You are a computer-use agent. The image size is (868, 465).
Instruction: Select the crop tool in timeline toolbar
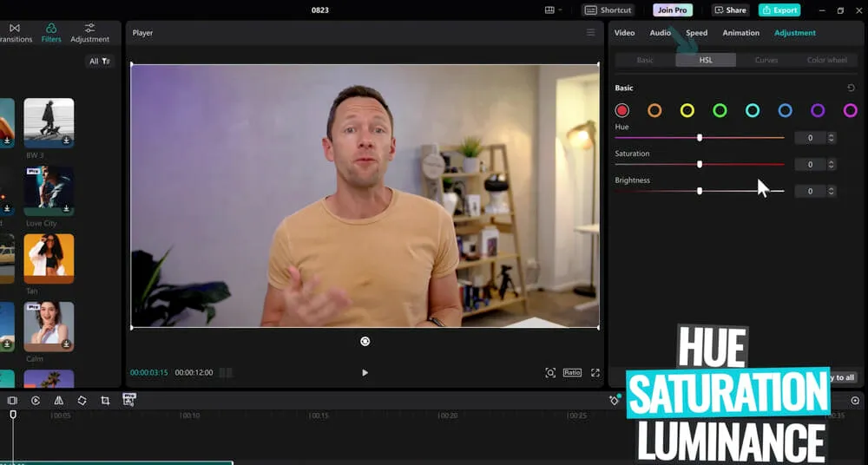coord(105,401)
